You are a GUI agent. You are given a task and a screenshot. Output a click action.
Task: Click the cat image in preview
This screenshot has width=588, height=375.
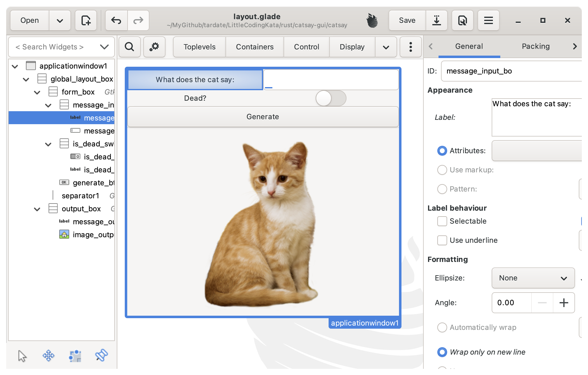click(x=261, y=225)
